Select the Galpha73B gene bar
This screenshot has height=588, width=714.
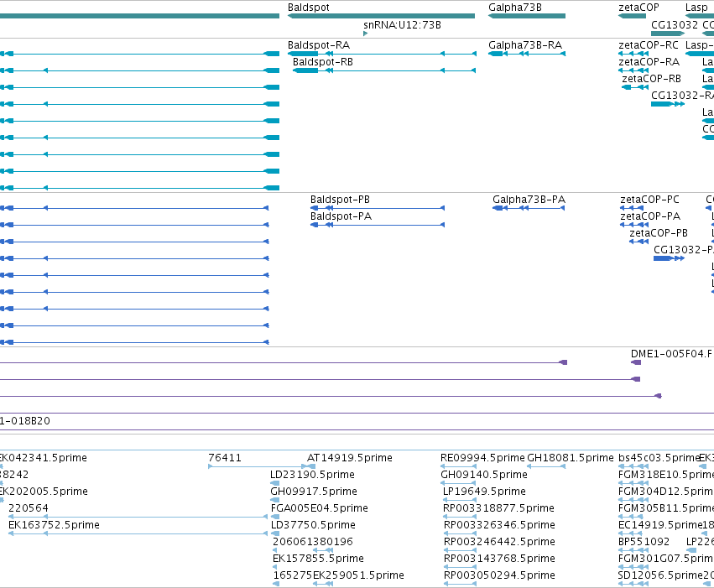coord(527,16)
